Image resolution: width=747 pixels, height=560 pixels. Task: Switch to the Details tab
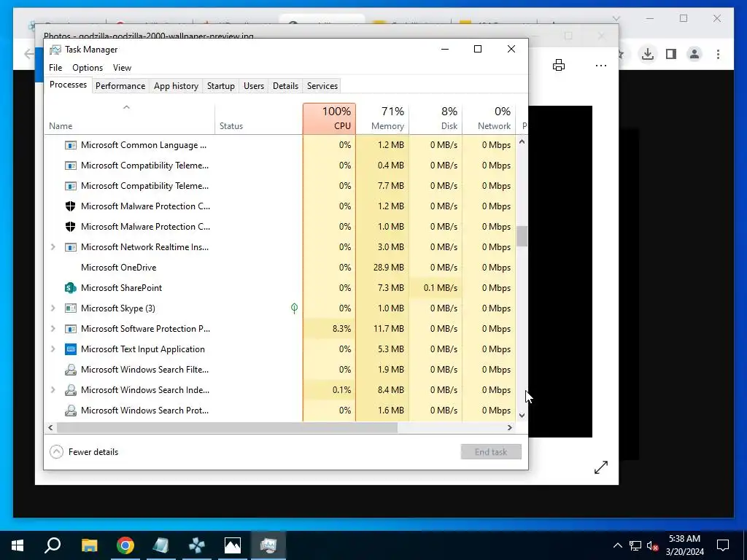pyautogui.click(x=285, y=86)
